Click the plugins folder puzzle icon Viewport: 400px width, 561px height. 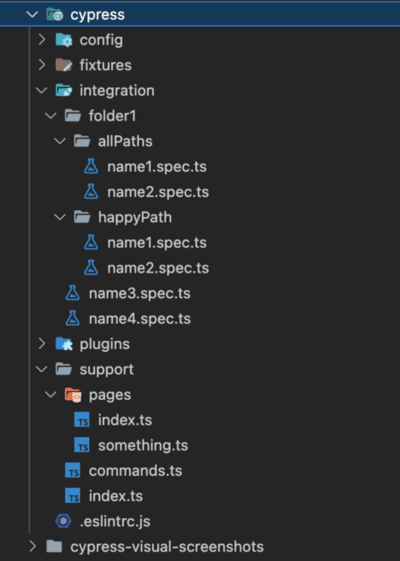pyautogui.click(x=64, y=344)
